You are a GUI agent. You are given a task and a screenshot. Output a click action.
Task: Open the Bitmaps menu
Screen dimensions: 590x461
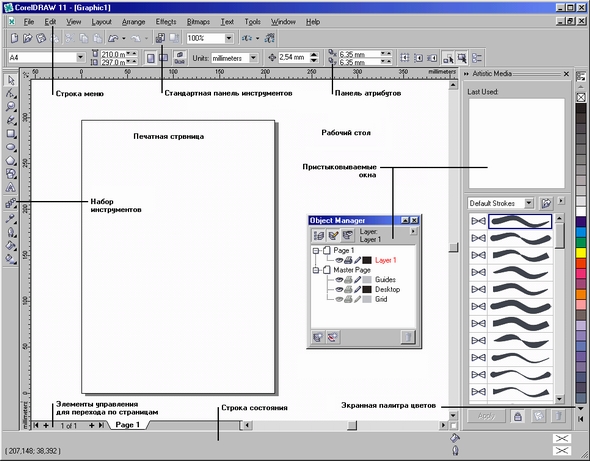[198, 22]
